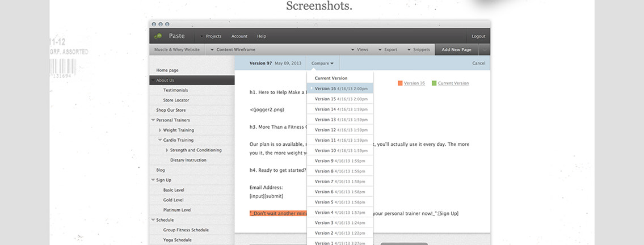Screen dimensions: 644x245
Task: Open the arrow menu beside Add New Page
Action: coord(484,50)
